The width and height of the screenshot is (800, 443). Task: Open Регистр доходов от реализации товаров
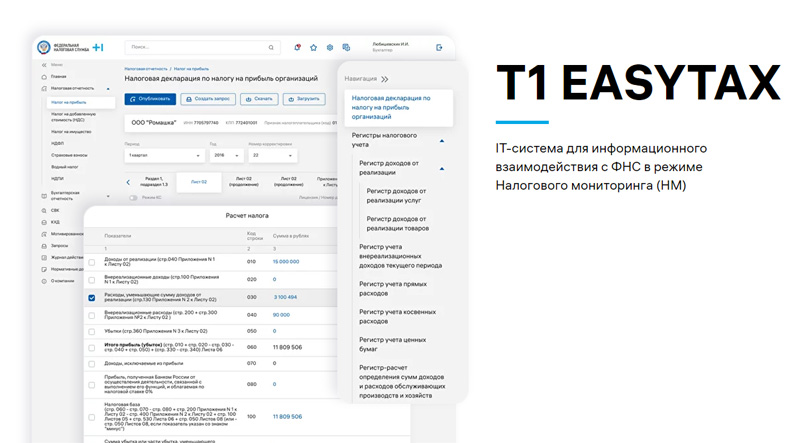[x=398, y=224]
